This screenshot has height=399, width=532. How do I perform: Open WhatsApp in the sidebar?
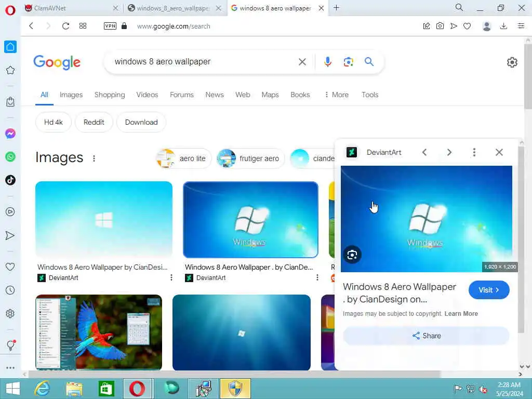tap(10, 157)
